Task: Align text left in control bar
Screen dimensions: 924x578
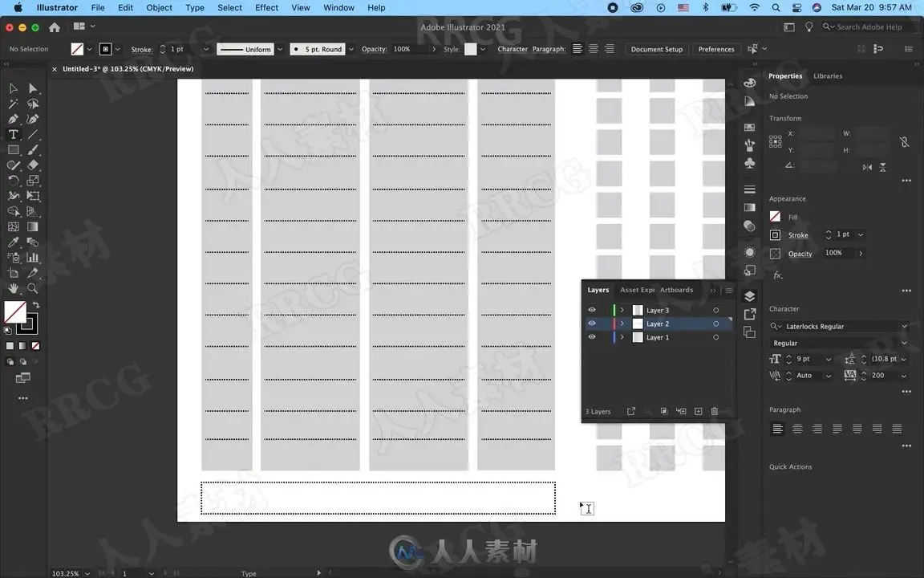Action: (x=577, y=49)
